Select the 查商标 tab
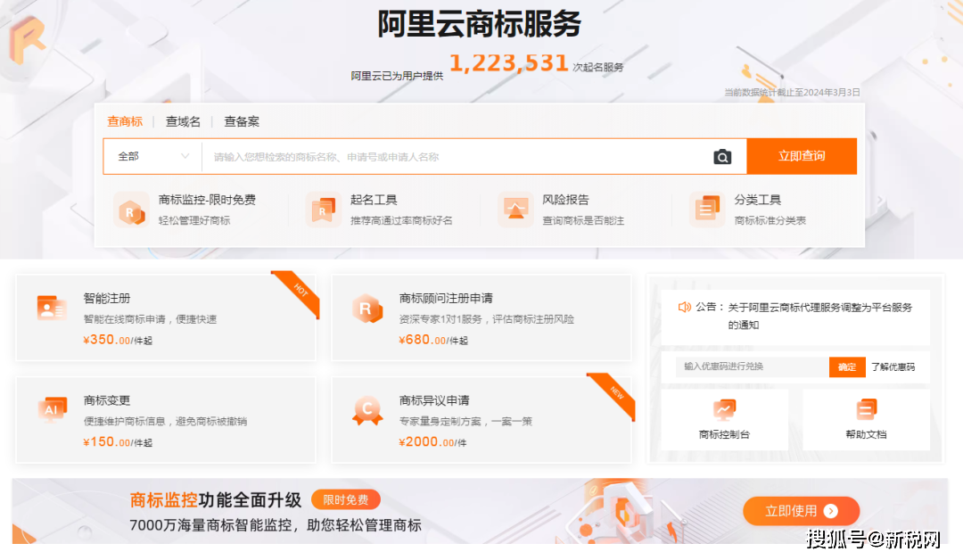Viewport: 963px width, 560px height. coord(125,121)
